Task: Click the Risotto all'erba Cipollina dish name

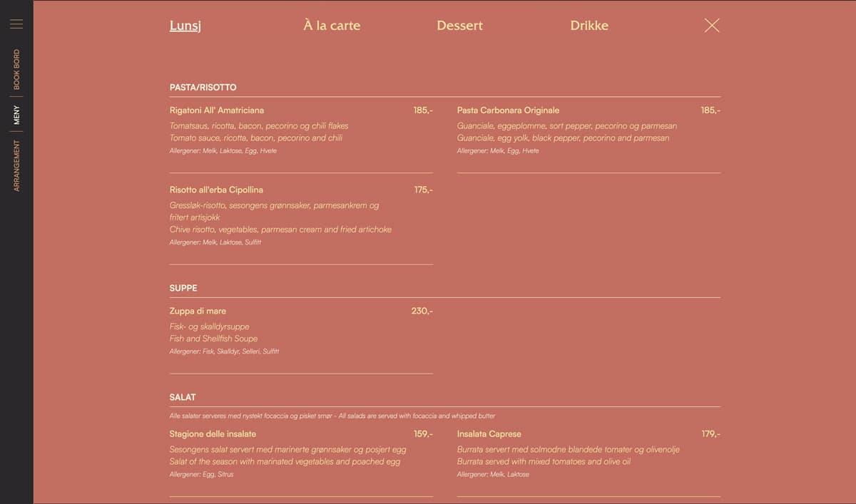Action: pos(216,190)
